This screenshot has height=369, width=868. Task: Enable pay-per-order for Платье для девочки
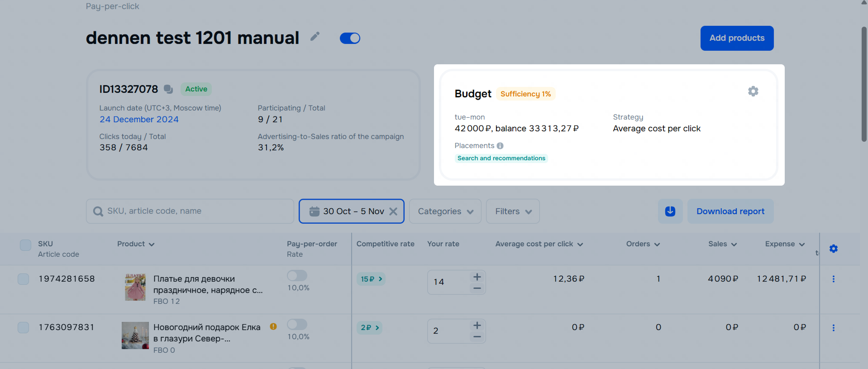(297, 276)
